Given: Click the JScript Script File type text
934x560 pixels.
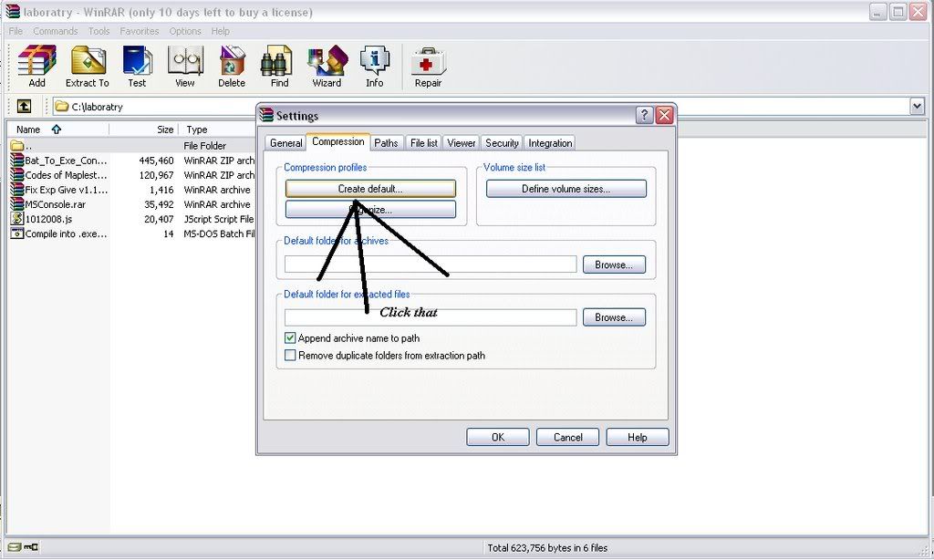Looking at the screenshot, I should (x=219, y=219).
